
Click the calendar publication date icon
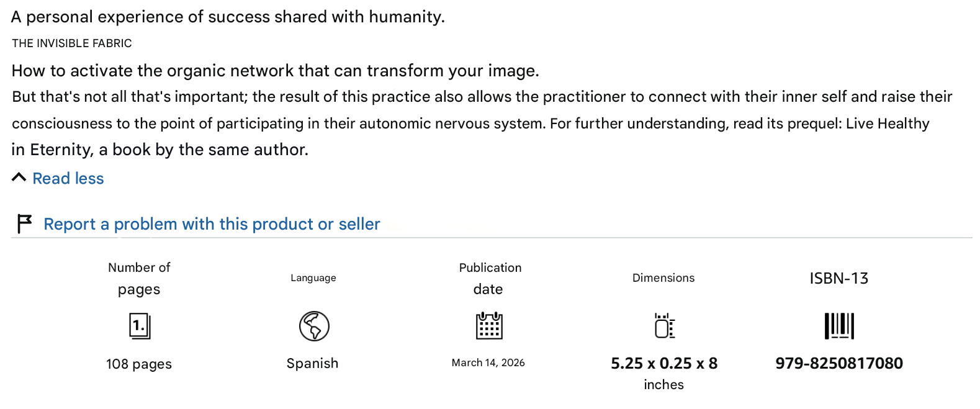(489, 326)
